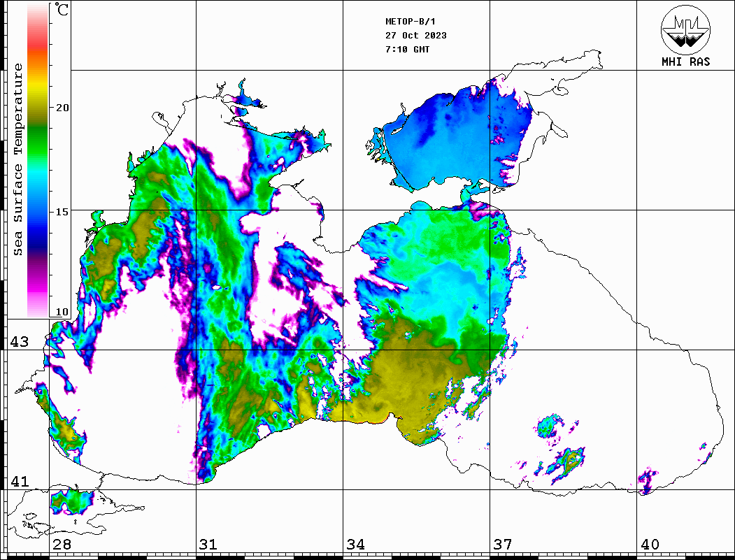The height and width of the screenshot is (560, 735).
Task: Click the temperature color scale bar
Action: pyautogui.click(x=38, y=160)
